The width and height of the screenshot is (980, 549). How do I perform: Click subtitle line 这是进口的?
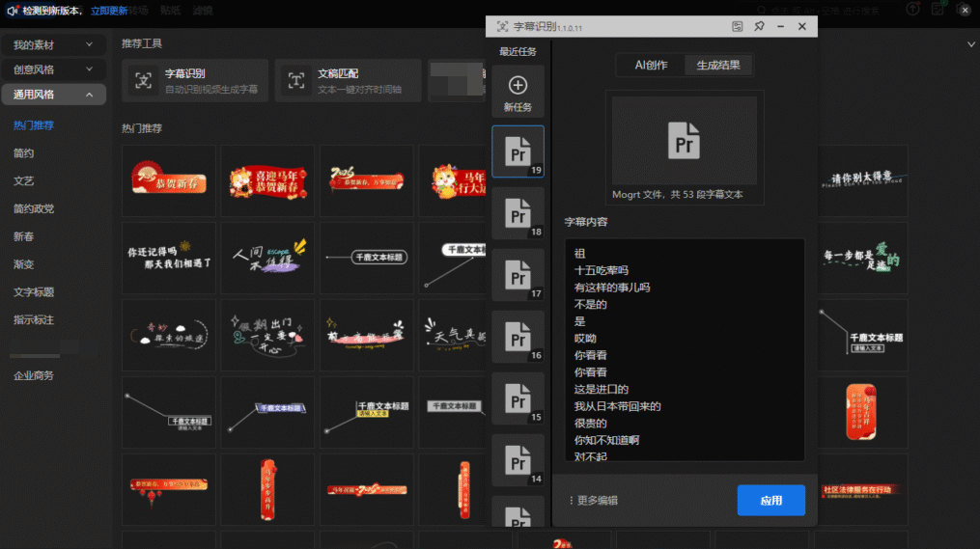tap(602, 389)
